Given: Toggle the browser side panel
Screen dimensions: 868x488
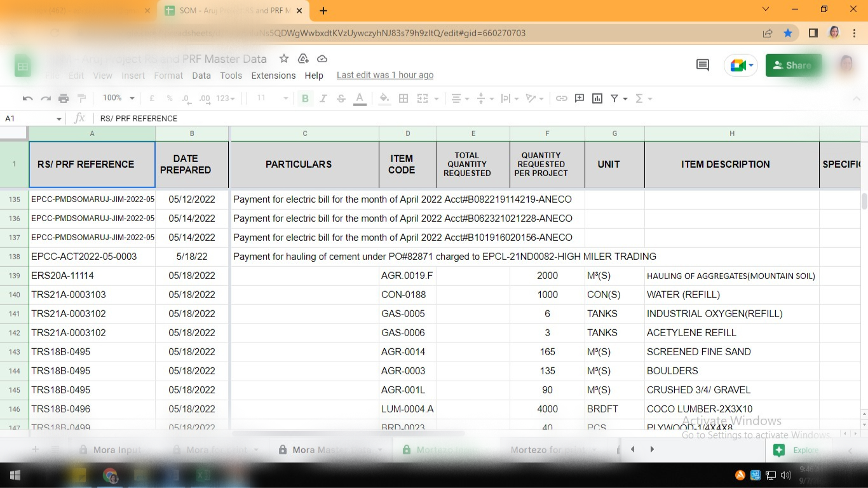Looking at the screenshot, I should point(813,33).
